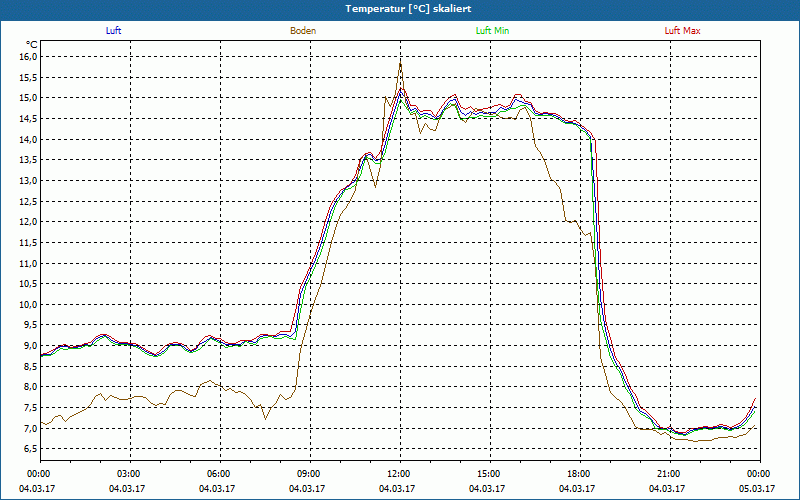The width and height of the screenshot is (800, 500).
Task: Click the '16,0' y-axis value
Action: [x=29, y=57]
